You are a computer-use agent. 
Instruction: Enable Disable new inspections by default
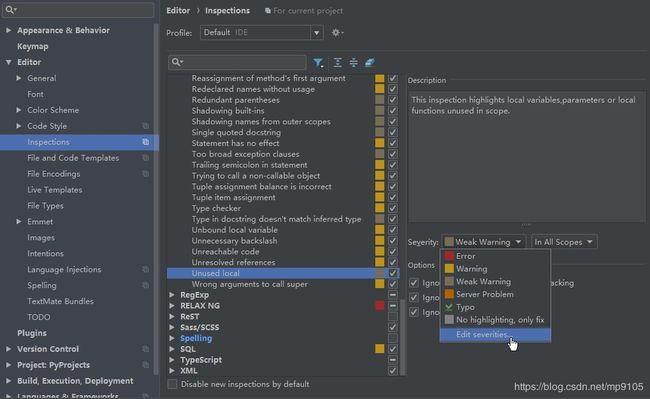tap(172, 384)
